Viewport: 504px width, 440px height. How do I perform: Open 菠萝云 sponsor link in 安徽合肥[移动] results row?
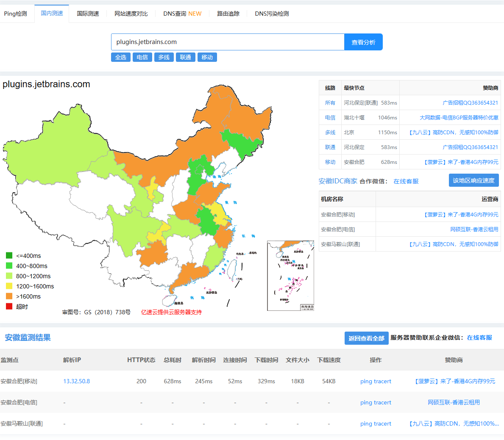coord(454,381)
